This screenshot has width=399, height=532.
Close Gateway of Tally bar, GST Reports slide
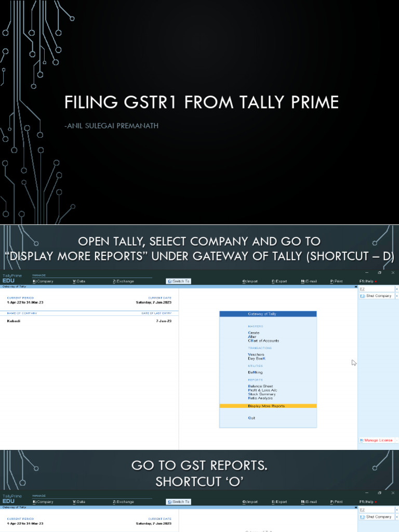[355, 508]
